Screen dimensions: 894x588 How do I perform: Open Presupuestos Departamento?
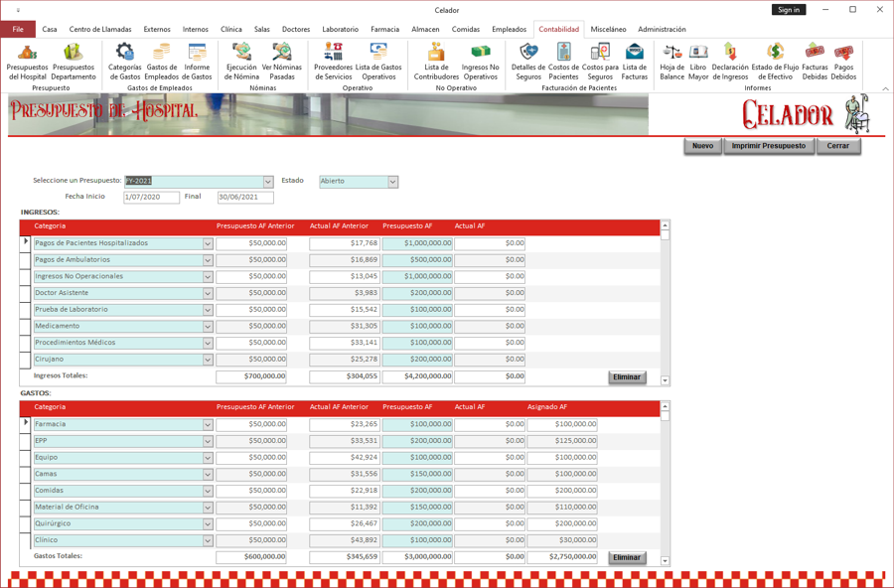point(73,62)
